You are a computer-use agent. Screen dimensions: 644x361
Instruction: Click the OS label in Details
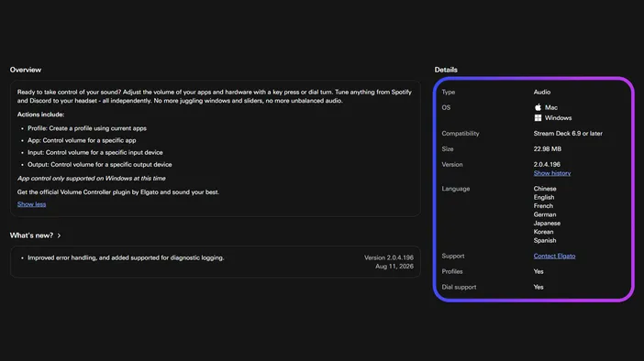[x=446, y=107]
